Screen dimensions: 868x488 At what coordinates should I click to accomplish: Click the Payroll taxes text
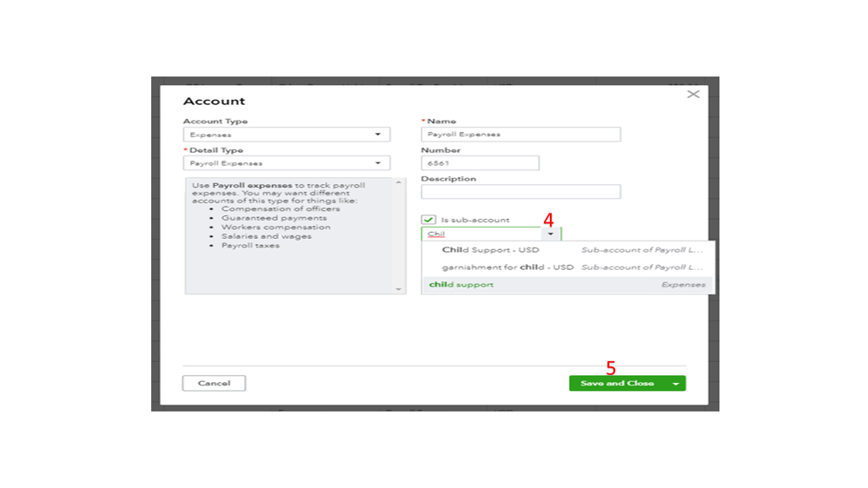coord(250,246)
